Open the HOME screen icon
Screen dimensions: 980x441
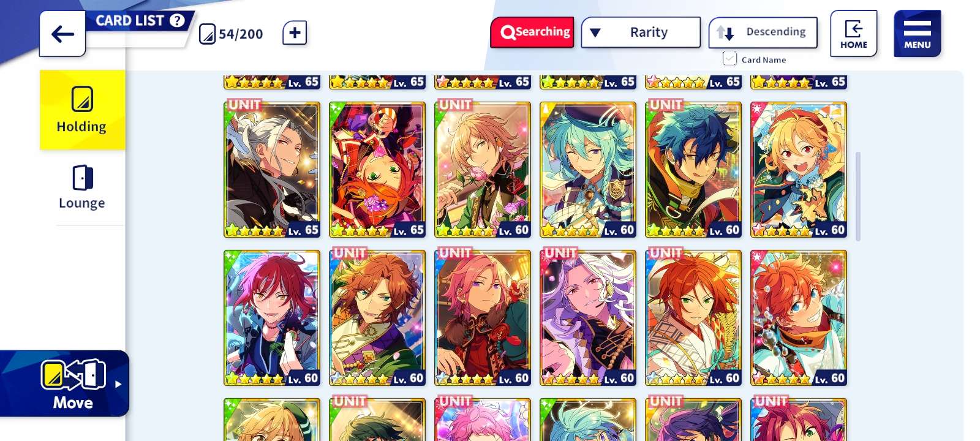[854, 34]
